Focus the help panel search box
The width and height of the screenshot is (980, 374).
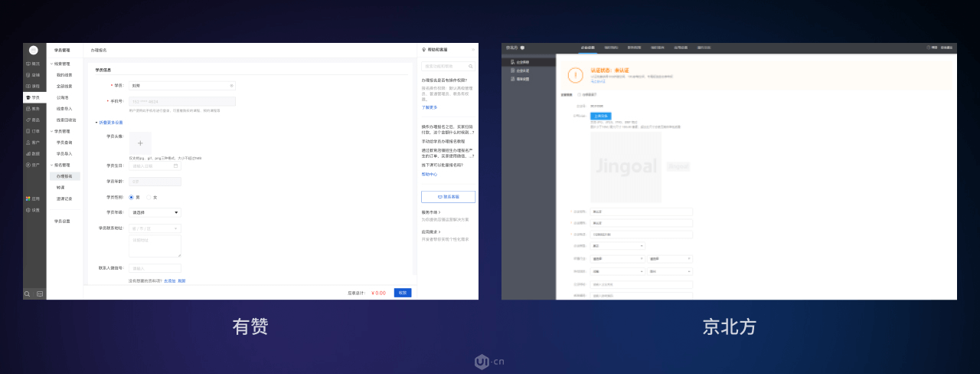pos(448,67)
